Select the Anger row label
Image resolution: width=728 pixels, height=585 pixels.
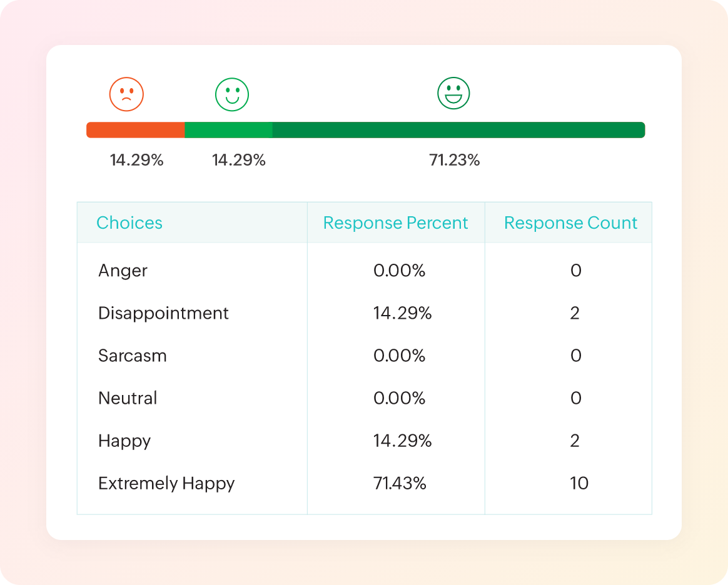pyautogui.click(x=123, y=271)
